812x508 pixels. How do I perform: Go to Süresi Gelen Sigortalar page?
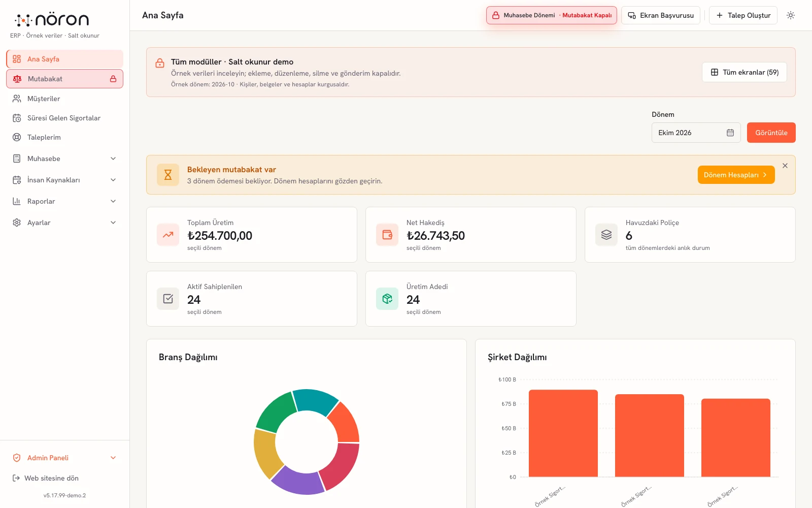(x=65, y=118)
